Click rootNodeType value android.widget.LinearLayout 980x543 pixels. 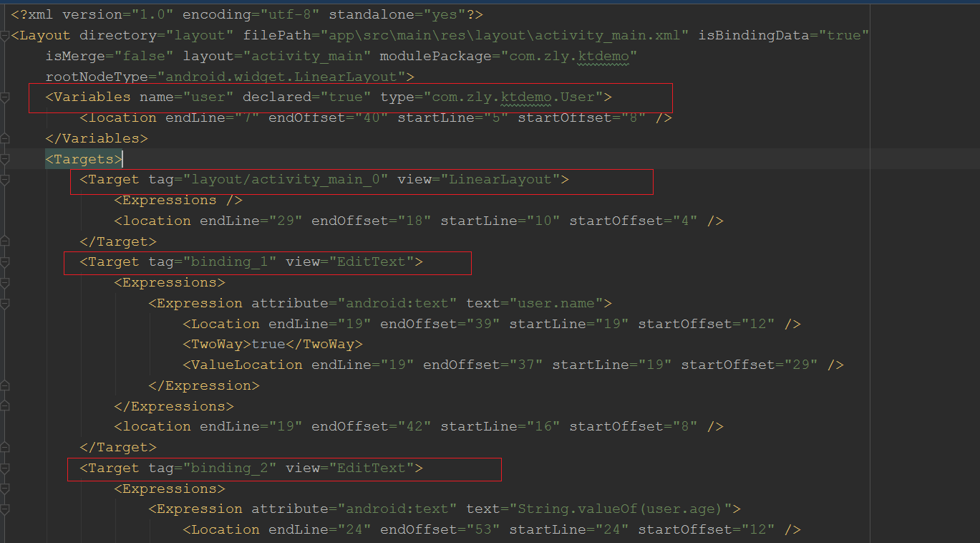point(282,77)
